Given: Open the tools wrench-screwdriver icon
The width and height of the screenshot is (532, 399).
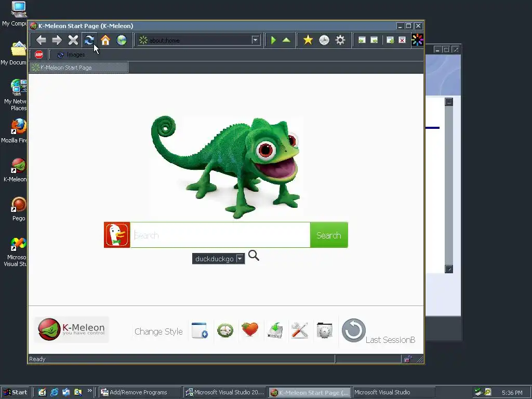Looking at the screenshot, I should [300, 330].
